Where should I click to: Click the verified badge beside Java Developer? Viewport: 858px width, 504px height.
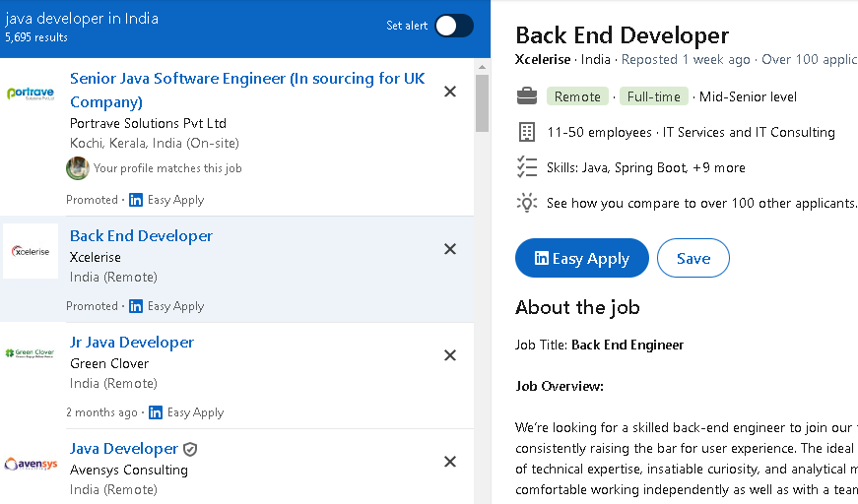point(190,449)
